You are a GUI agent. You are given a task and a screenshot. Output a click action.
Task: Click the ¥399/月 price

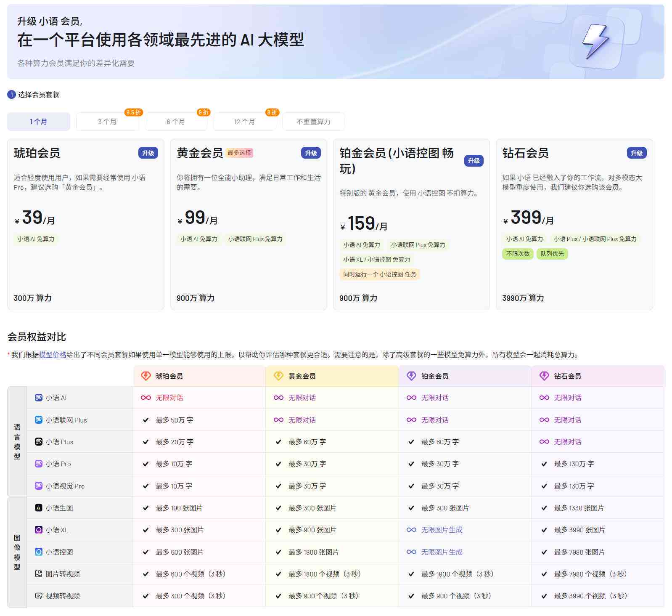pyautogui.click(x=528, y=218)
